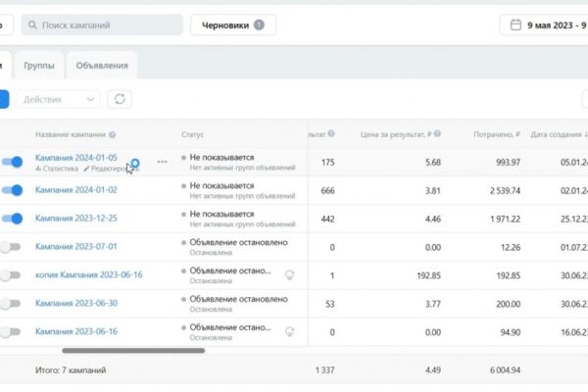This screenshot has width=588, height=392.
Task: Turn on Кампания 2023-06-16 switch
Action: 10,331
